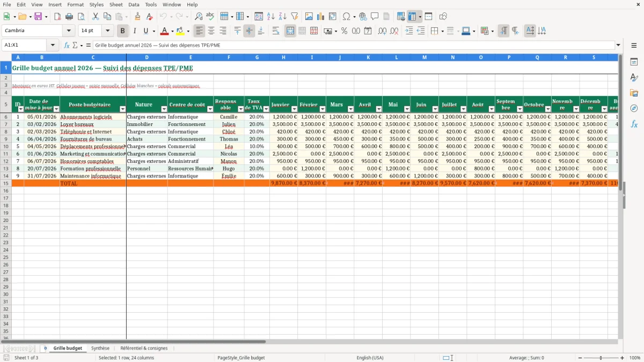Open the sidebar Gallery icon
Image resolution: width=644 pixels, height=362 pixels.
[634, 93]
